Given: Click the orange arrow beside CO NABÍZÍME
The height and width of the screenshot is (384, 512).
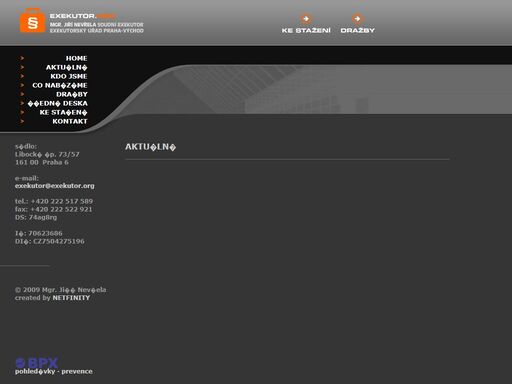Looking at the screenshot, I should point(22,85).
